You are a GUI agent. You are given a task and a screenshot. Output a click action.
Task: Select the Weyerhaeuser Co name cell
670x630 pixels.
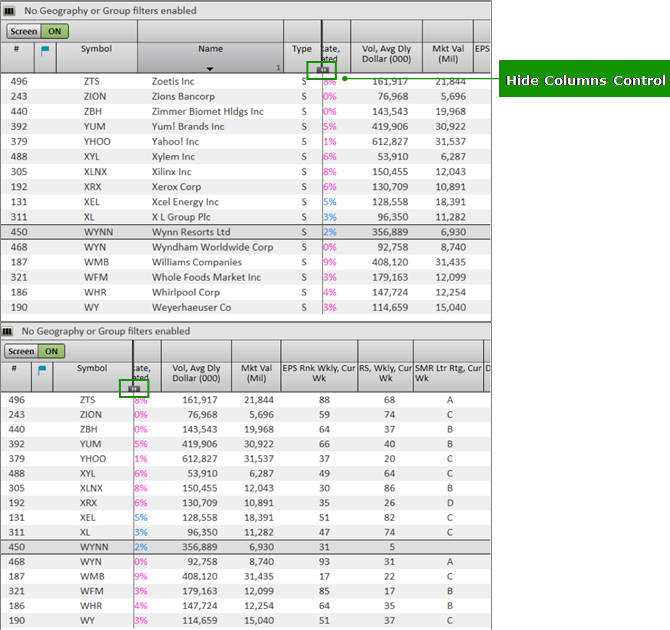click(x=191, y=307)
